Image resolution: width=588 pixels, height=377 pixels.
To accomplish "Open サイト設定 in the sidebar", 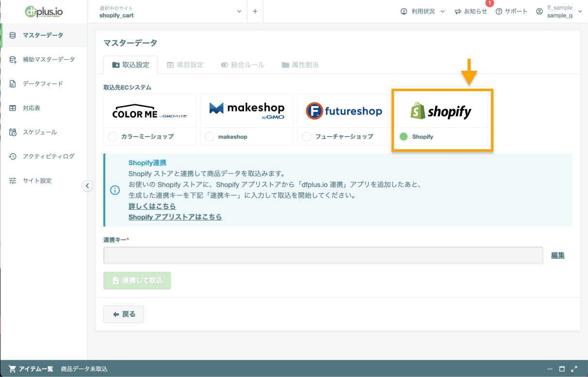I will (x=44, y=181).
